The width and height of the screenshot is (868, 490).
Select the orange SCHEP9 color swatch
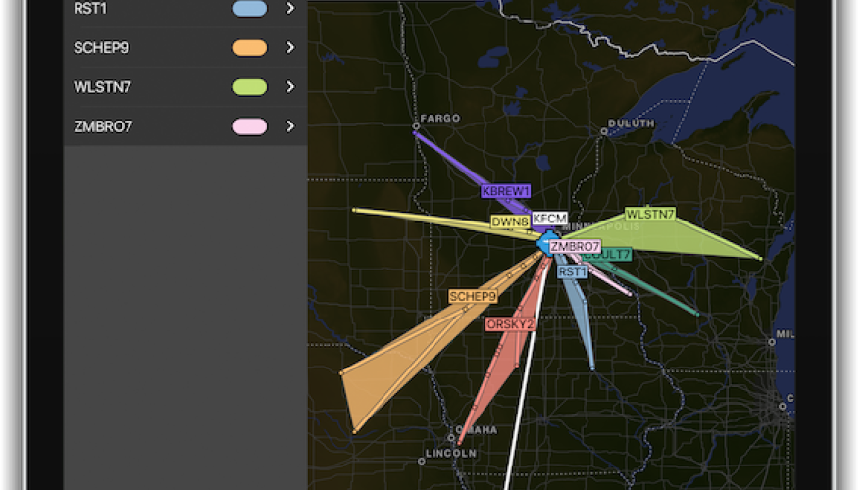click(x=250, y=47)
